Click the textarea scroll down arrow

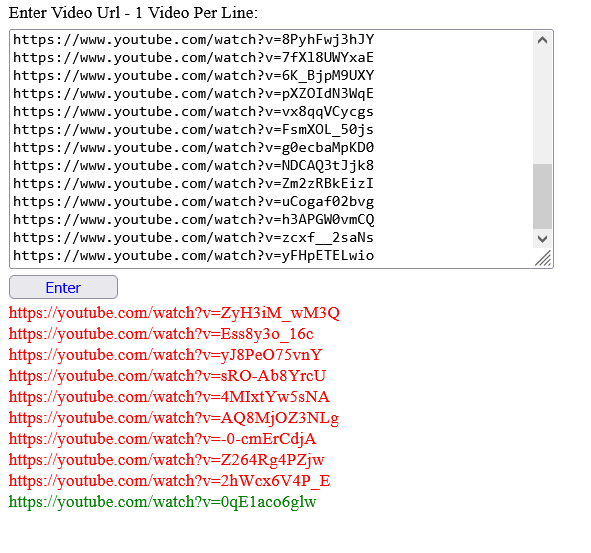[542, 239]
